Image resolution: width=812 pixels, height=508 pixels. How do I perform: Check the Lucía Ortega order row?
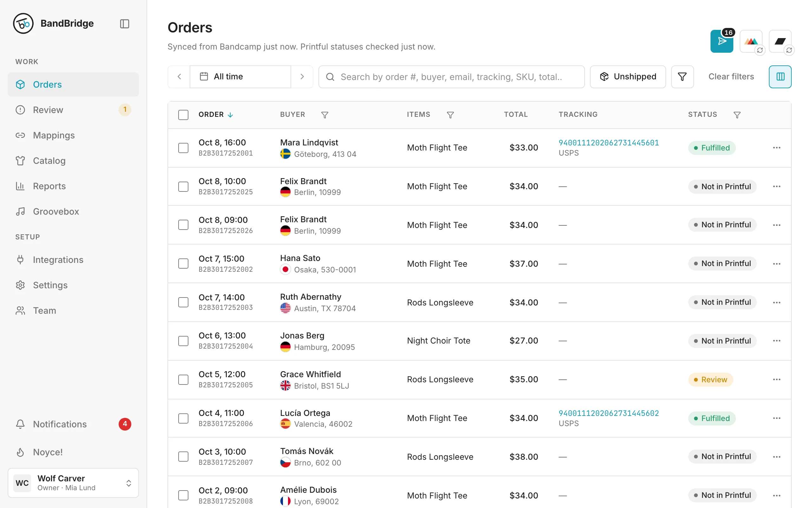[183, 418]
